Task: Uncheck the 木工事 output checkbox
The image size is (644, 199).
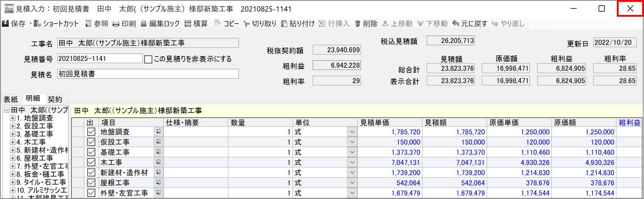Action: (91, 162)
